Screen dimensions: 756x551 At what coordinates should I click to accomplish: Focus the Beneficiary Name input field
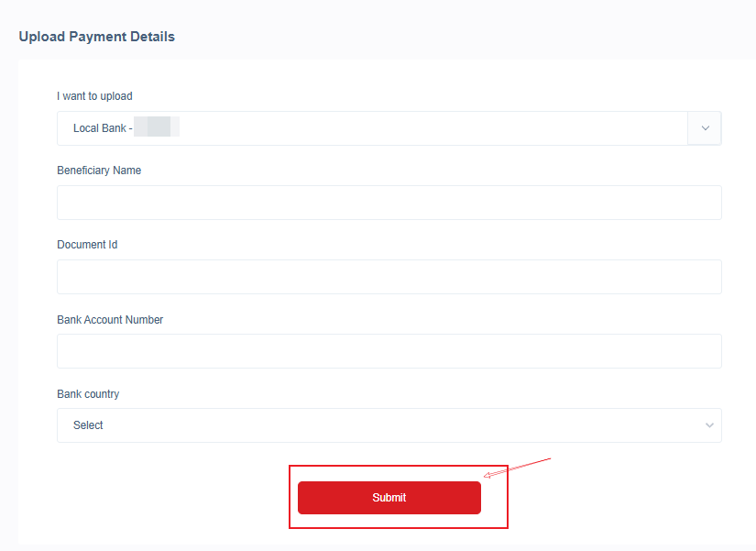389,203
